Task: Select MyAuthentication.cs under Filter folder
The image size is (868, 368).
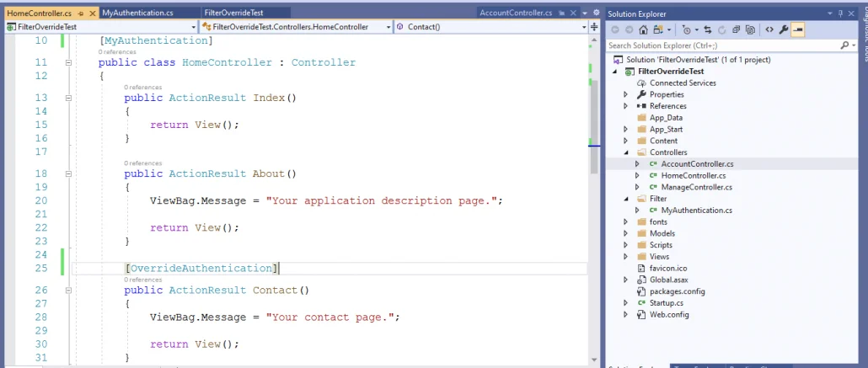Action: point(696,211)
